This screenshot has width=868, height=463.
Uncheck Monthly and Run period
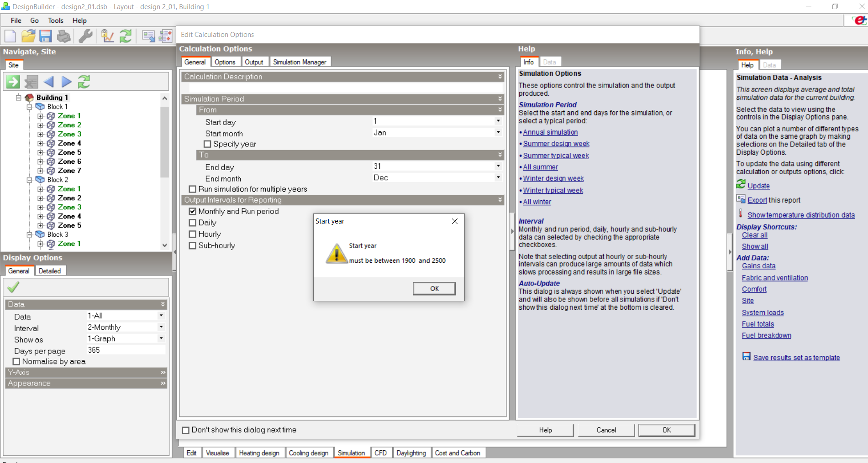point(193,211)
